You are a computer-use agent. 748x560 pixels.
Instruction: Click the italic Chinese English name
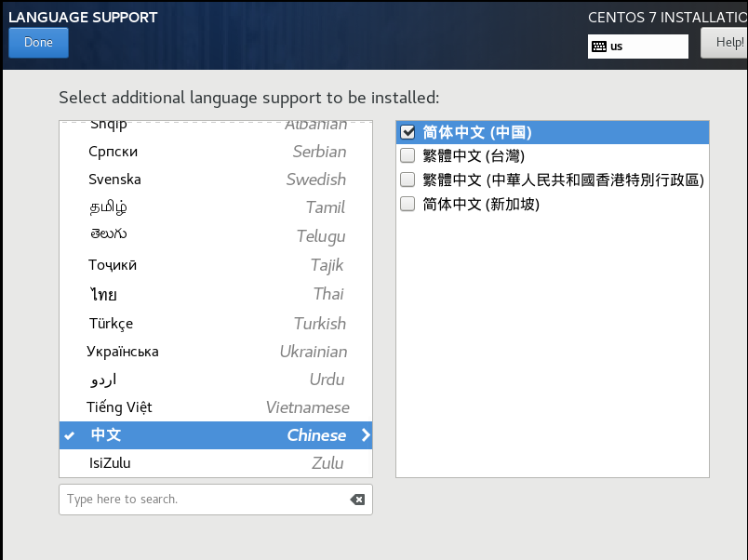click(316, 435)
